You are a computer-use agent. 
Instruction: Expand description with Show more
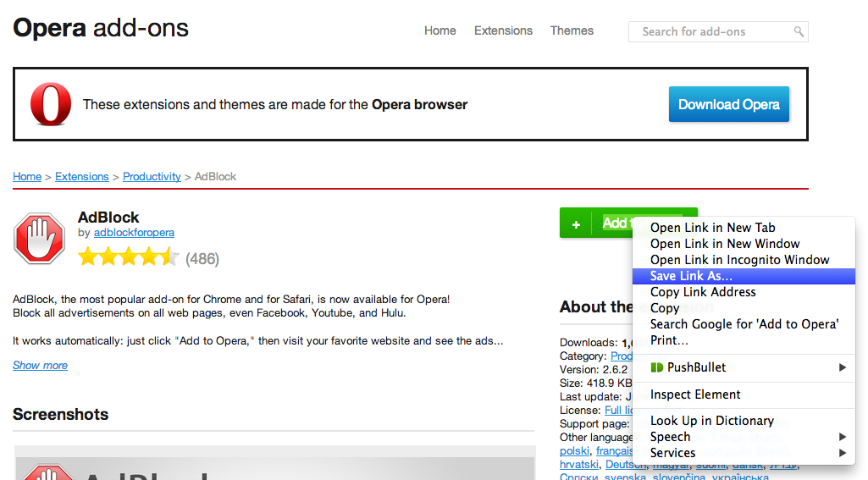(40, 366)
